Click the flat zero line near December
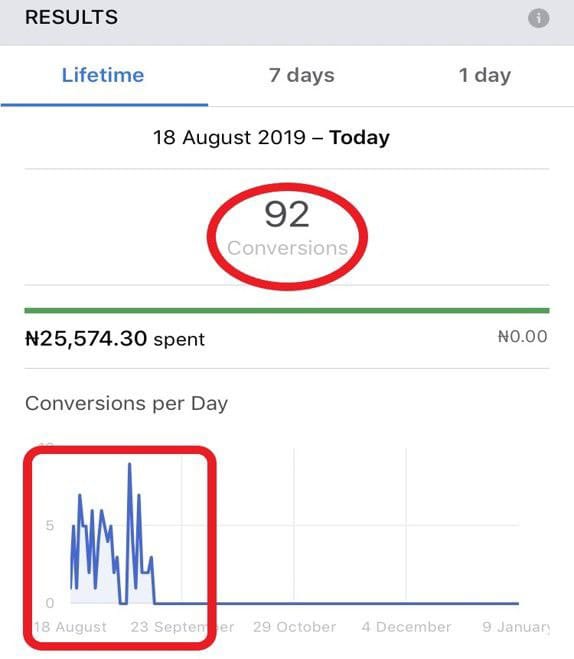The width and height of the screenshot is (574, 659). click(x=406, y=604)
